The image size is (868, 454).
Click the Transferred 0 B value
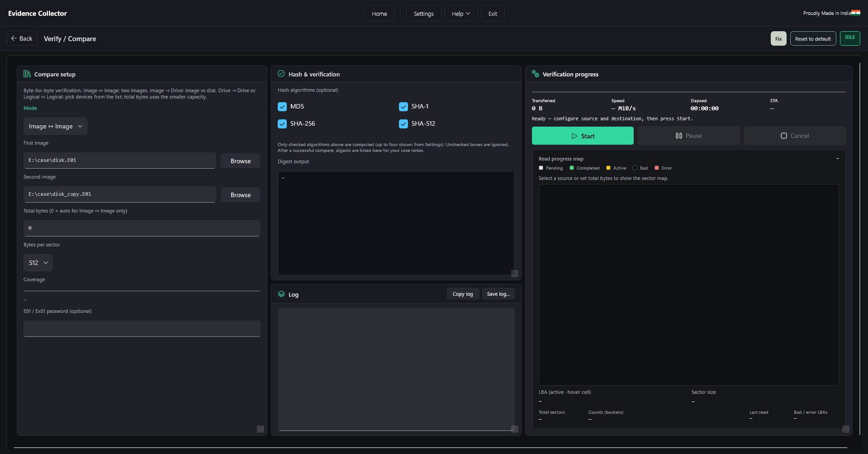click(x=537, y=109)
